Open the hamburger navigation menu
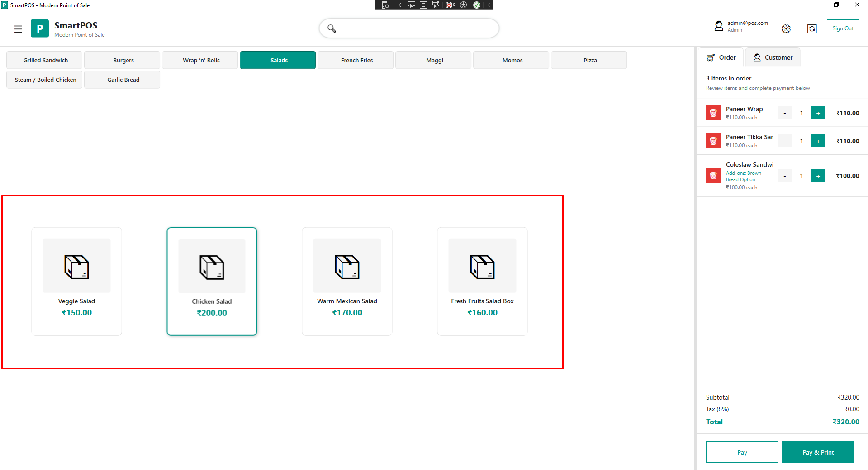 click(x=18, y=29)
